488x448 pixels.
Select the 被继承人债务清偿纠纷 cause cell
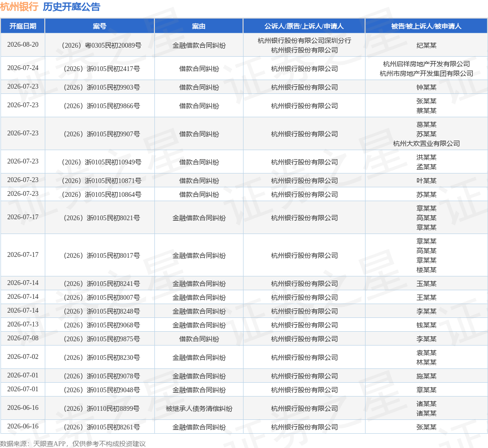[199, 408]
